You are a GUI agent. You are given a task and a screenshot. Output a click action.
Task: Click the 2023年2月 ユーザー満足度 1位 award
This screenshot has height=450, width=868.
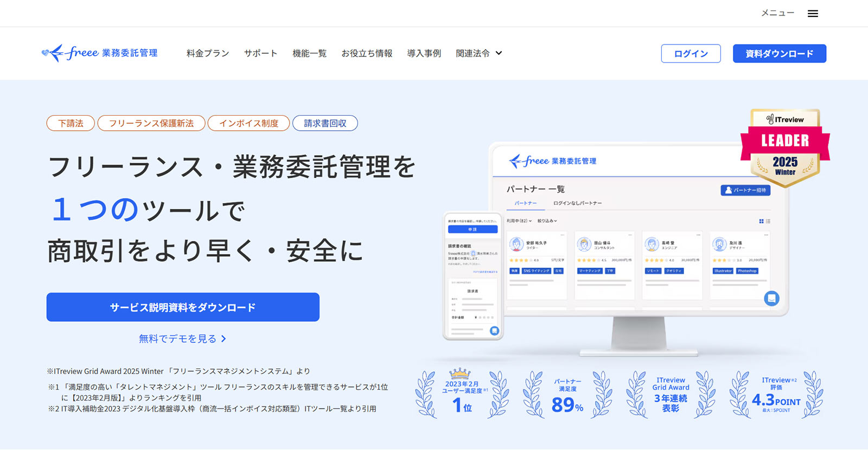(x=462, y=393)
